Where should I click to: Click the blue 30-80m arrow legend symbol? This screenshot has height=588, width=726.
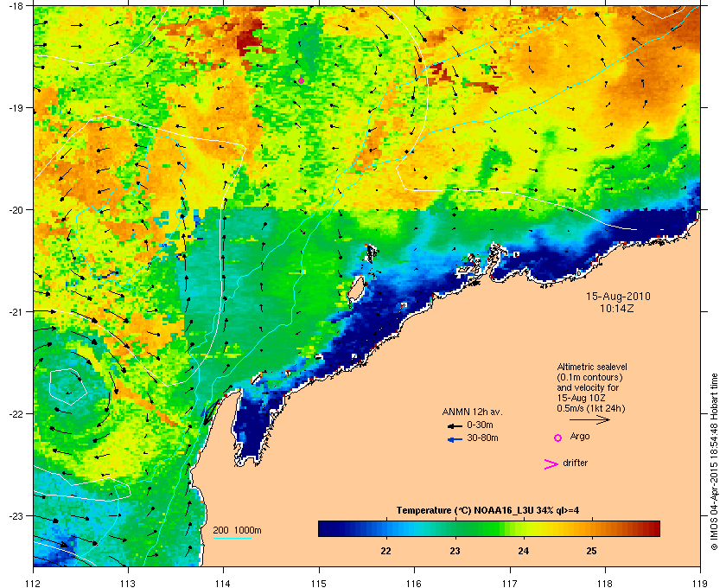pyautogui.click(x=455, y=439)
